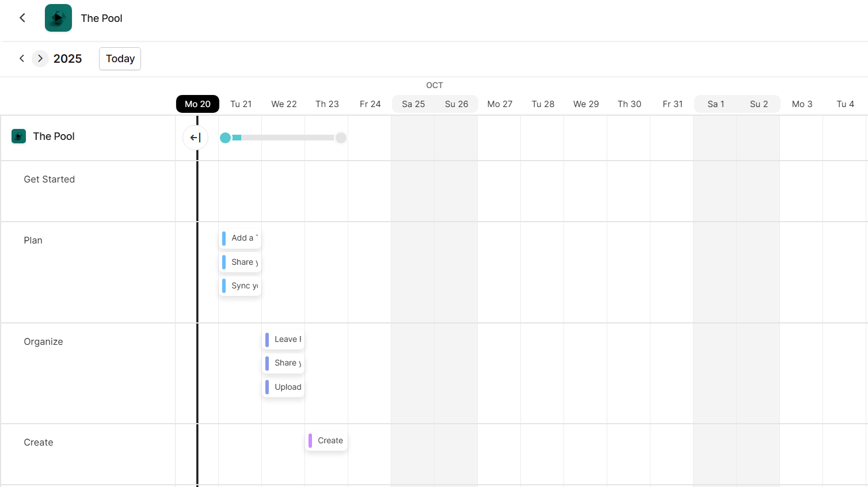Open the Share task in Plan row
This screenshot has height=487, width=868.
(241, 262)
